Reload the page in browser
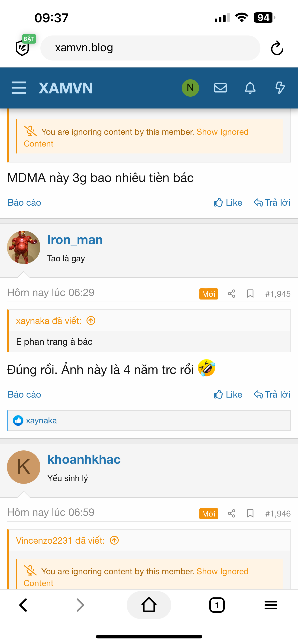This screenshot has height=644, width=298. coord(277,48)
